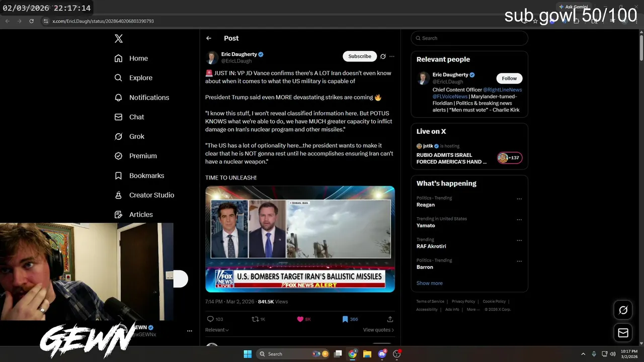The height and width of the screenshot is (362, 644).
Task: Open the RAF Akrotiri trending topic
Action: pos(431,246)
